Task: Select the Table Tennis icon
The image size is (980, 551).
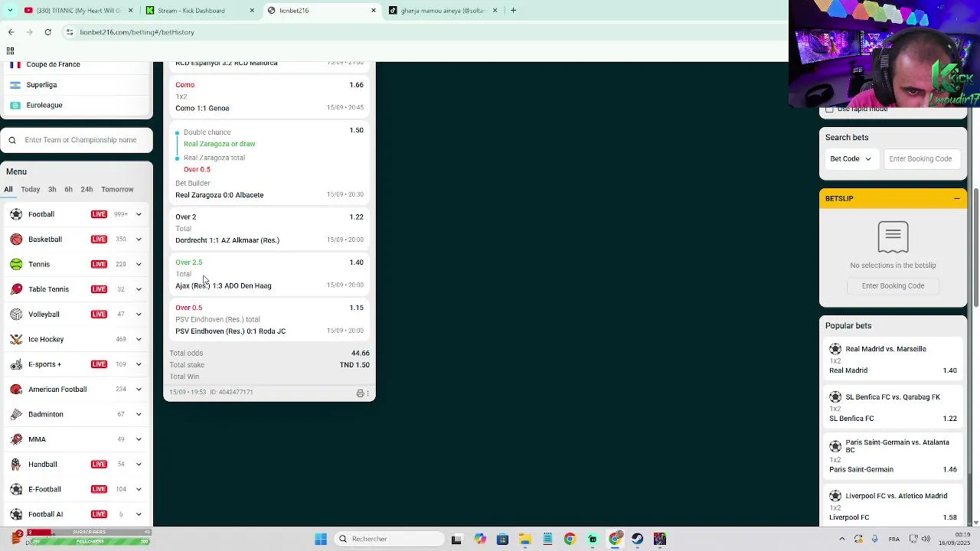Action: pos(16,289)
